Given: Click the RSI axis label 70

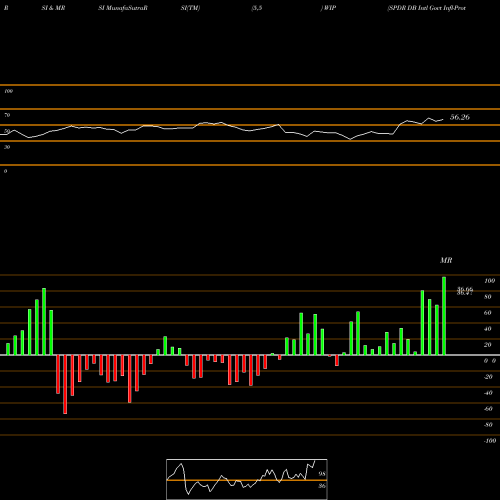Looking at the screenshot, I should coord(7,115).
